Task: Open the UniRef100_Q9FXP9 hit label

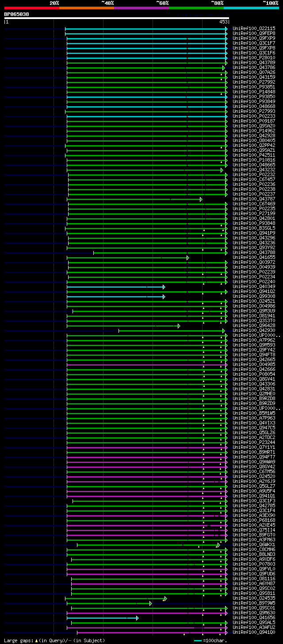Action: click(254, 39)
